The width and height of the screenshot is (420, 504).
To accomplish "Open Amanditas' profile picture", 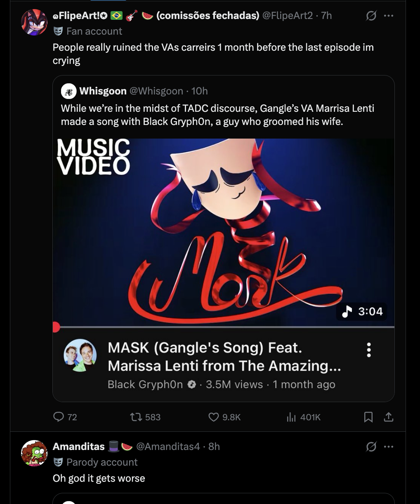I will 34,453.
